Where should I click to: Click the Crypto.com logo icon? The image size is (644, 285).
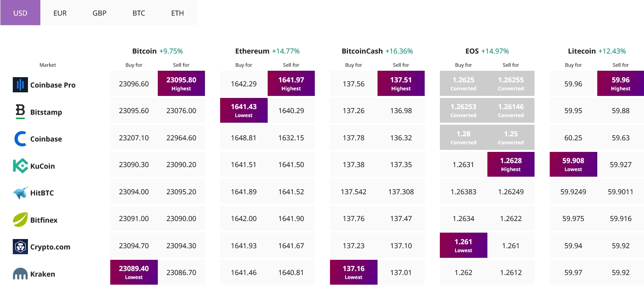coord(20,247)
